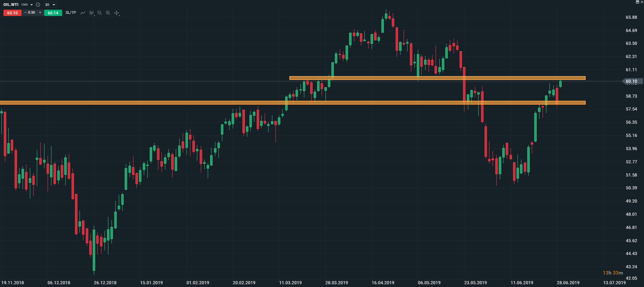Zoom out the chart
The height and width of the screenshot is (287, 644).
pos(100,13)
